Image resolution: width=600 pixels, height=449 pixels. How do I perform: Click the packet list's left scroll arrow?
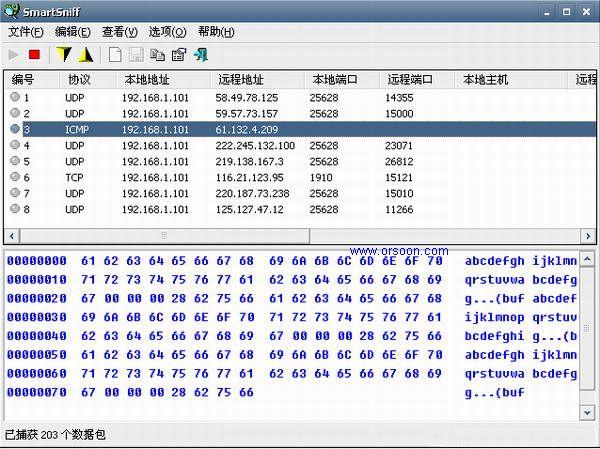[12, 236]
